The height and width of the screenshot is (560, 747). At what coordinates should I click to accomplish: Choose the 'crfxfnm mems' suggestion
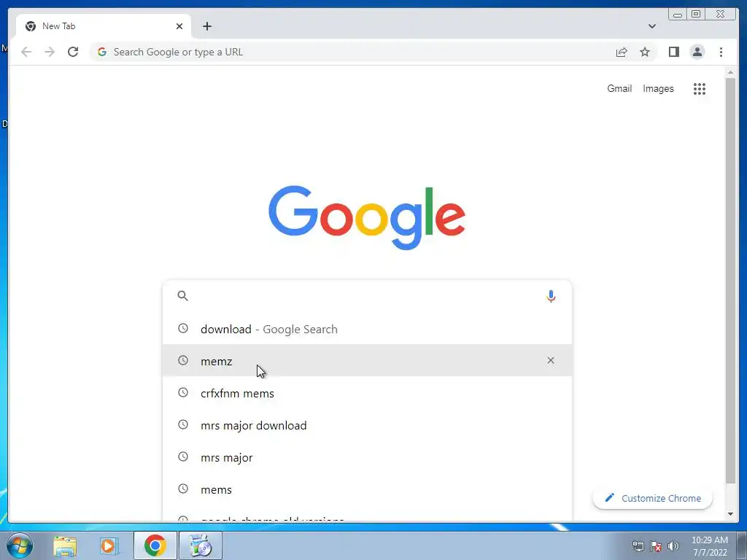pos(368,393)
